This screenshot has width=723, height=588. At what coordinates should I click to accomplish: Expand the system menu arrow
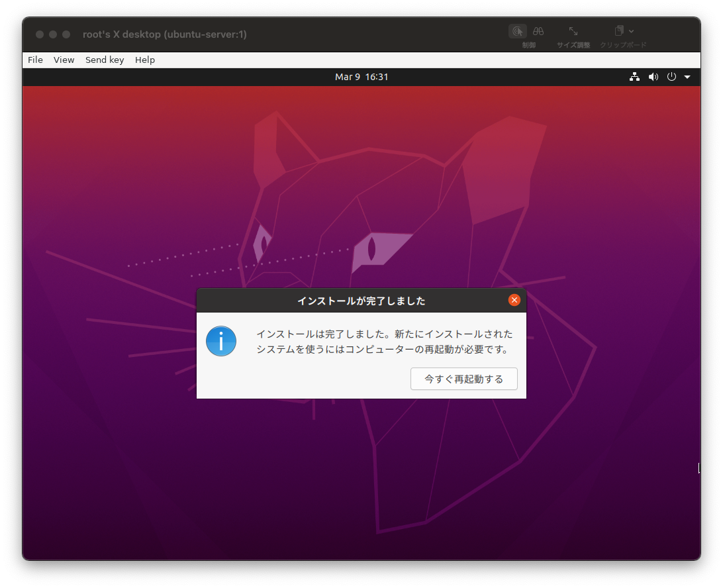tap(687, 77)
